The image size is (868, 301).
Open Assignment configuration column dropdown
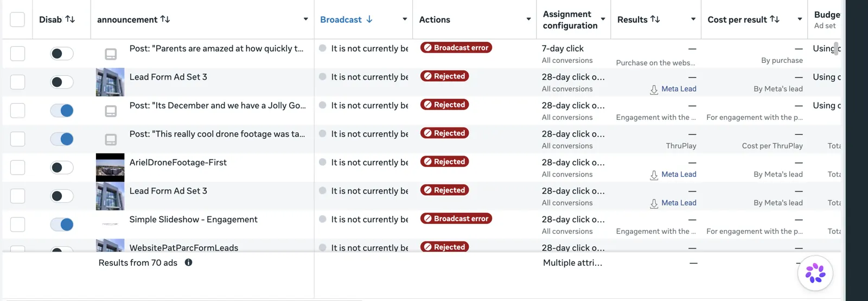click(603, 20)
